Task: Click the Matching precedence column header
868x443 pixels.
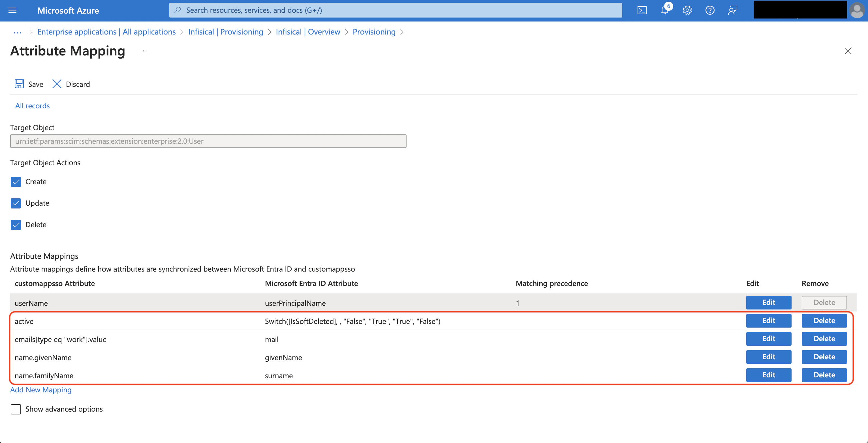Action: pyautogui.click(x=551, y=283)
